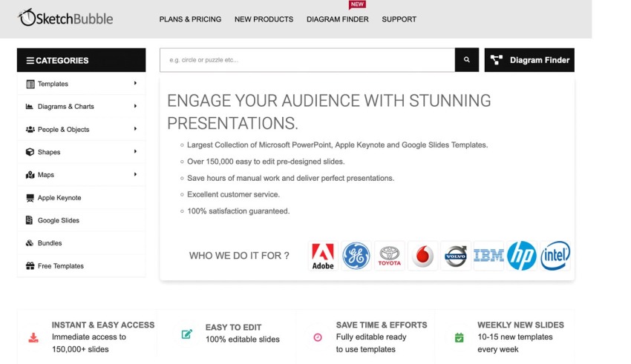Open New Products menu item
Image resolution: width=631 pixels, height=364 pixels.
click(264, 19)
